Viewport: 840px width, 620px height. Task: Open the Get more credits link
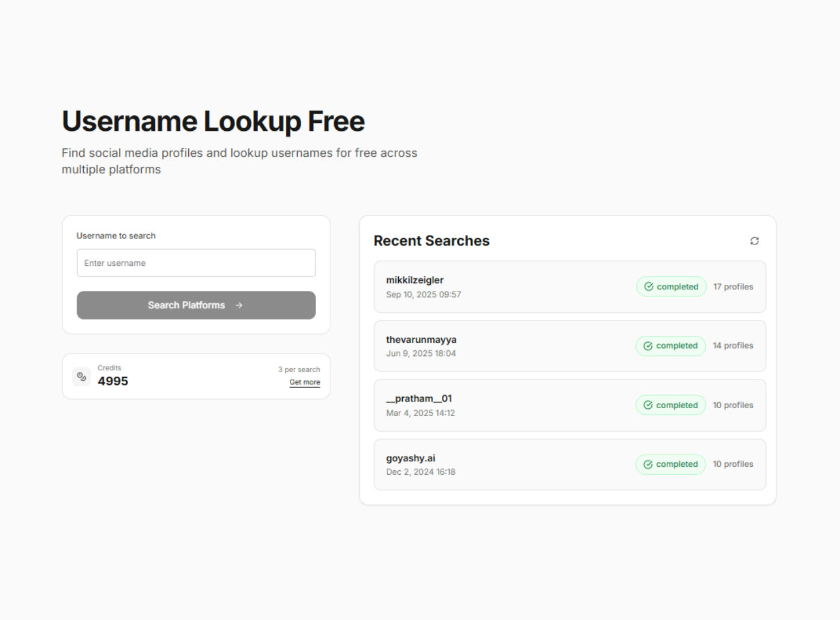[x=305, y=382]
